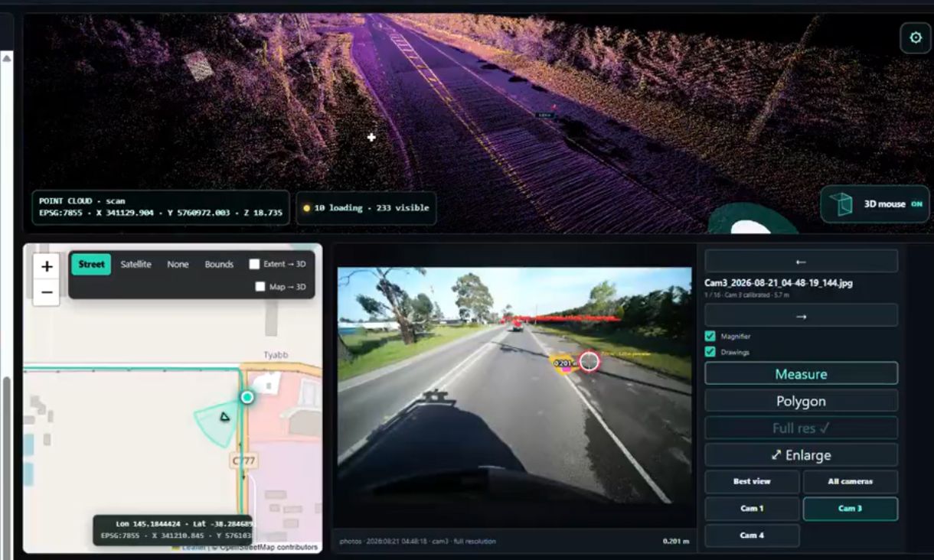934x560 pixels.
Task: Open the gear settings icon in 3D view
Action: click(915, 37)
